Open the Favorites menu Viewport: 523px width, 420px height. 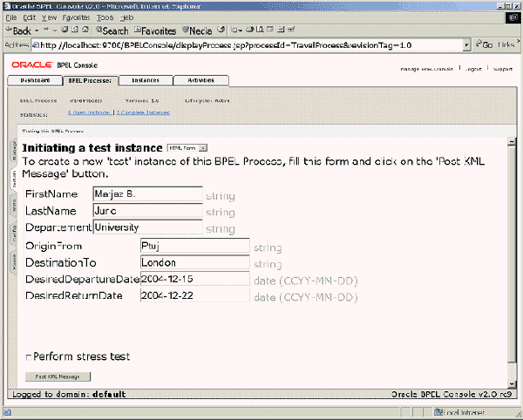click(76, 17)
